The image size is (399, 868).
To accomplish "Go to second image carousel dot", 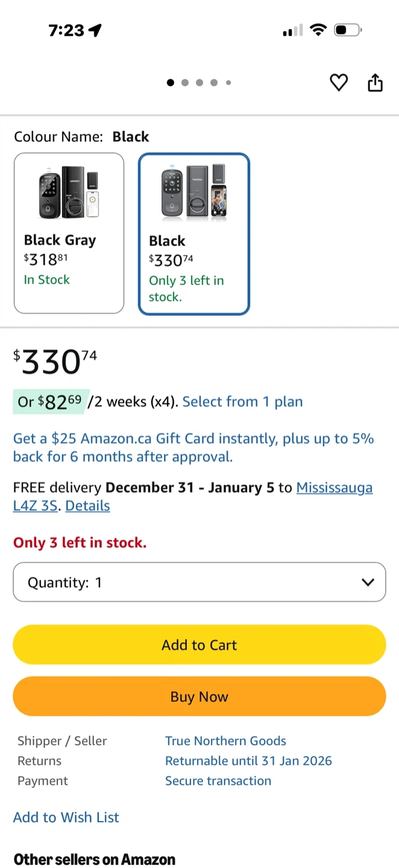I will pyautogui.click(x=184, y=83).
